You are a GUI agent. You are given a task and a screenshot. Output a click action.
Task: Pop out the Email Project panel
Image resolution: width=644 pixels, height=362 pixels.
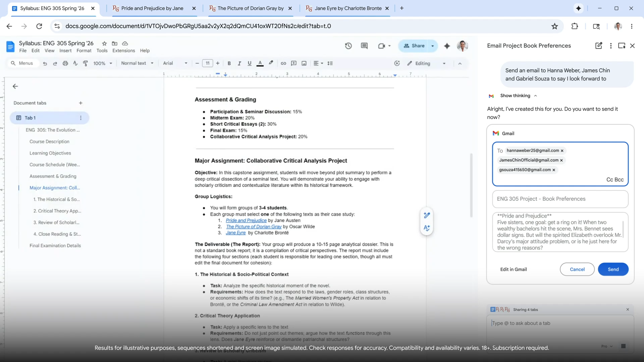pos(622,46)
